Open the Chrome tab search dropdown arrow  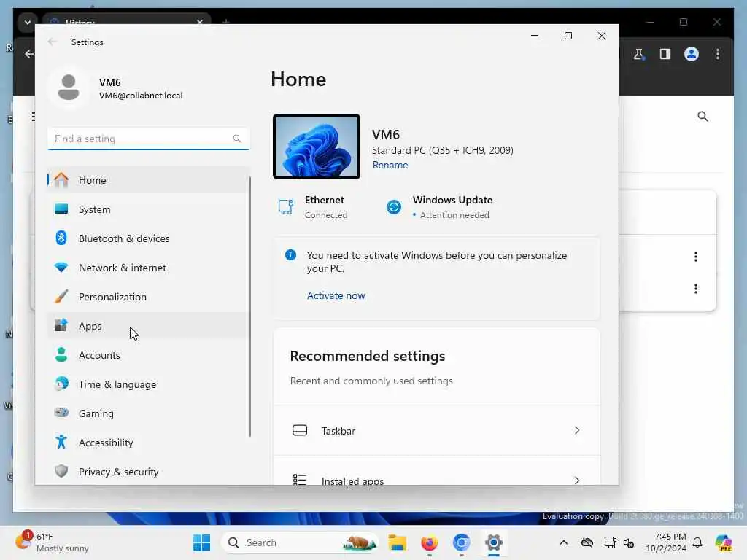(28, 23)
